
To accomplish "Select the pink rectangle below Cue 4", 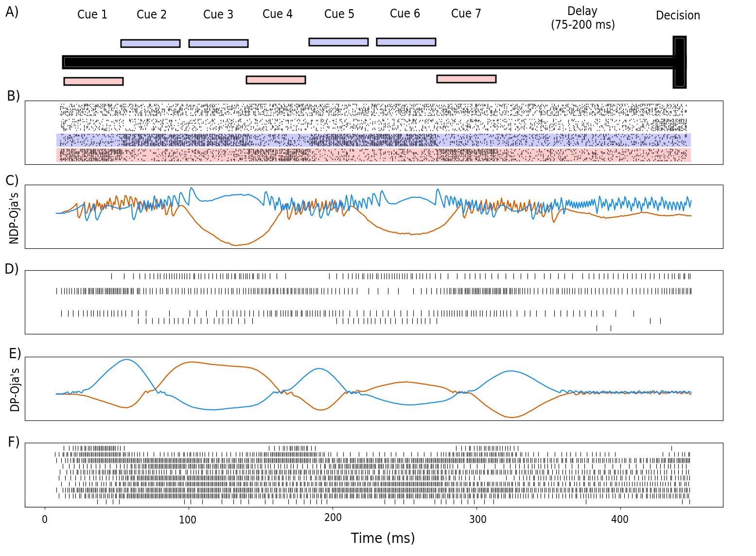I will tap(276, 80).
